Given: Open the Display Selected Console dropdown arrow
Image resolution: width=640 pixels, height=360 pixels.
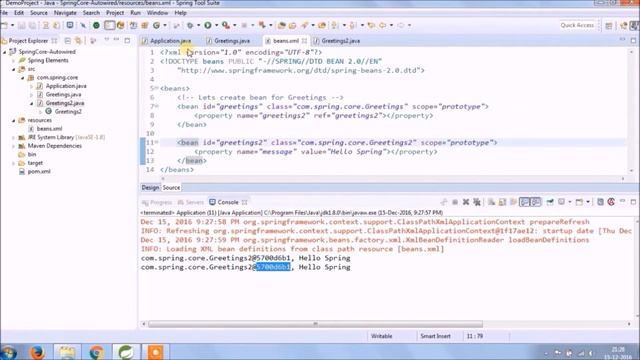Looking at the screenshot, I should pyautogui.click(x=570, y=202).
